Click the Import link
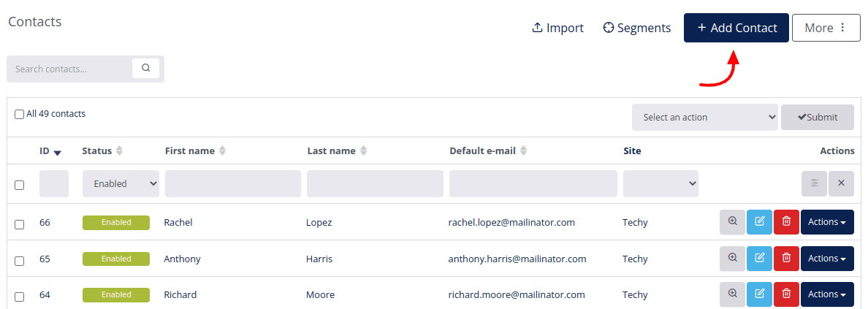This screenshot has width=868, height=309. coord(558,28)
